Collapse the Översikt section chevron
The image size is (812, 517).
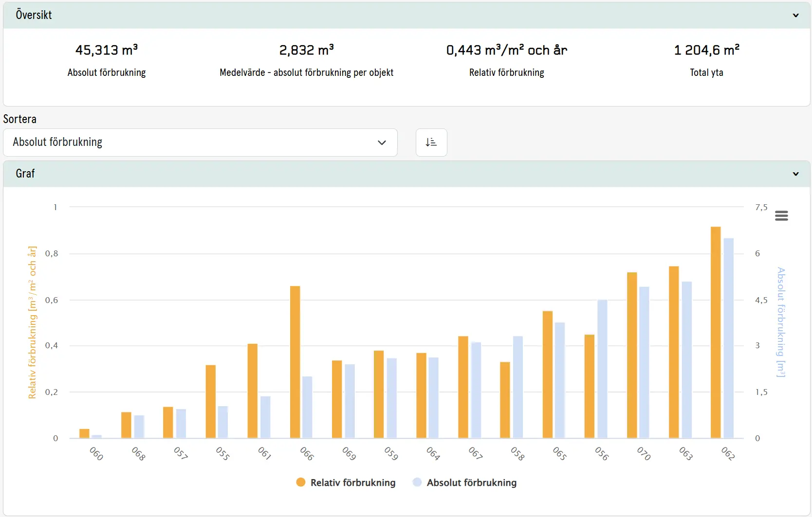[796, 15]
